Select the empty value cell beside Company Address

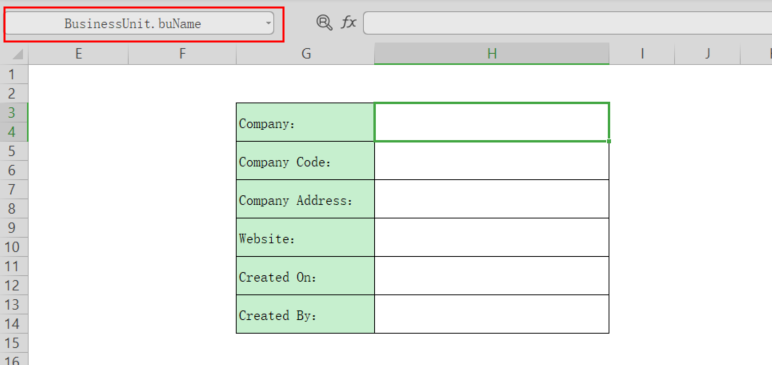(491, 199)
